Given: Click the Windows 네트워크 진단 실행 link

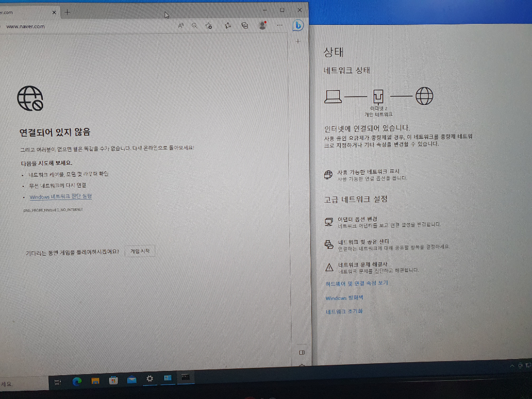Looking at the screenshot, I should (60, 196).
